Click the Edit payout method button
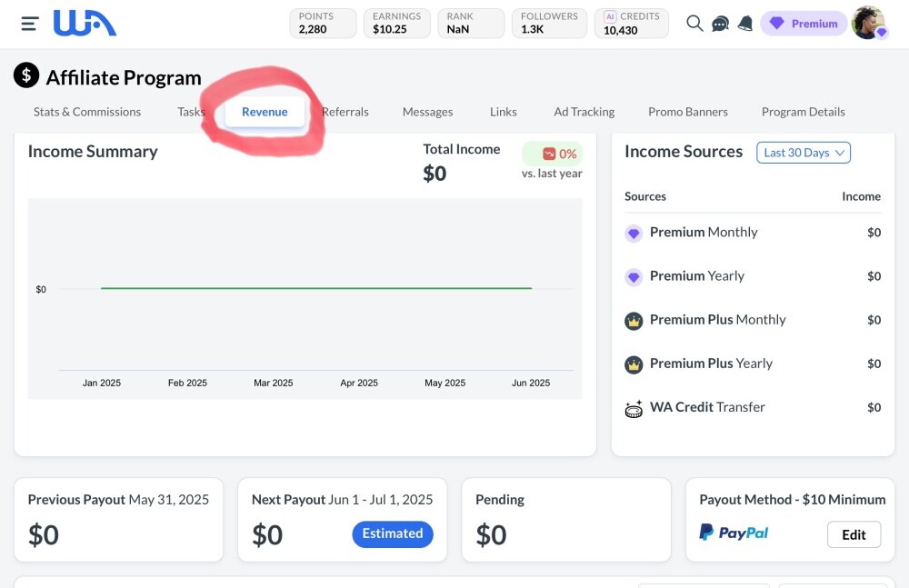The height and width of the screenshot is (588, 909). [x=854, y=534]
